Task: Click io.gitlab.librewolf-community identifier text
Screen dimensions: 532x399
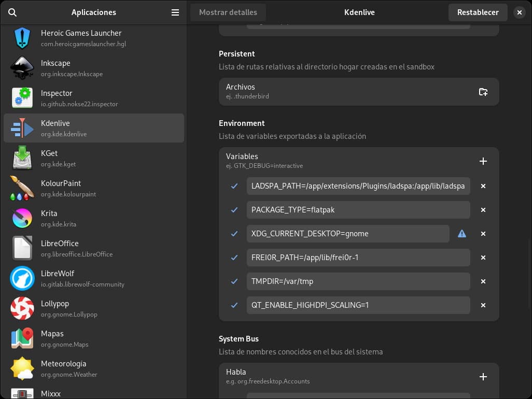Action: pos(82,284)
